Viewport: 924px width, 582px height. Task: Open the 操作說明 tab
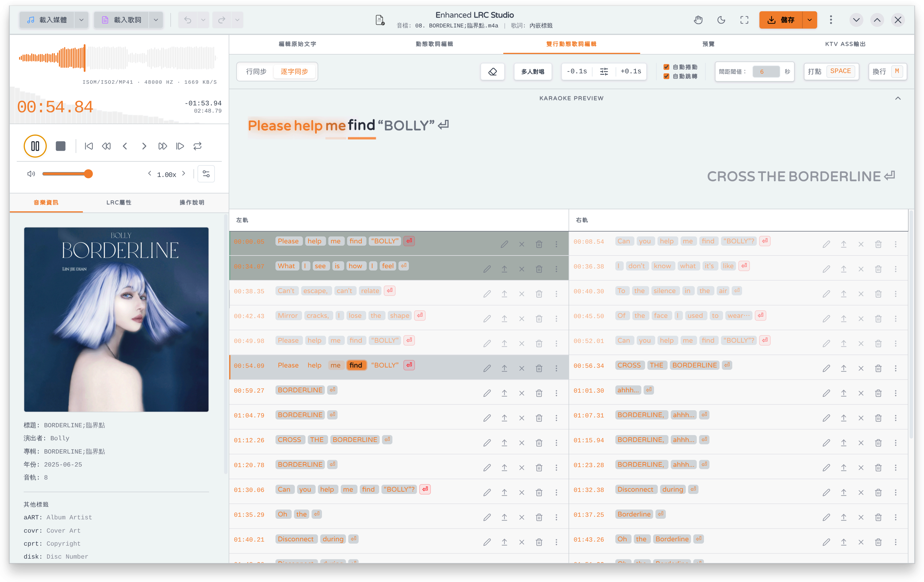[192, 203]
